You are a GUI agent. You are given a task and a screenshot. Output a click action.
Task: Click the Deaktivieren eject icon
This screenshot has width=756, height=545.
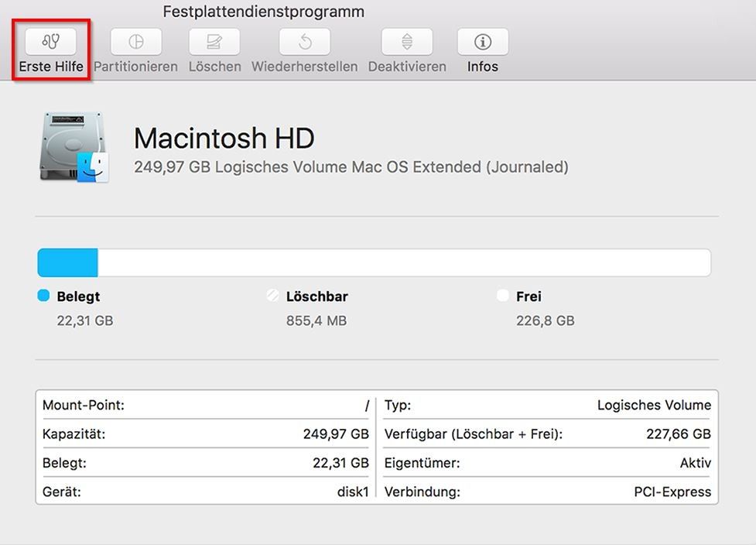point(405,41)
